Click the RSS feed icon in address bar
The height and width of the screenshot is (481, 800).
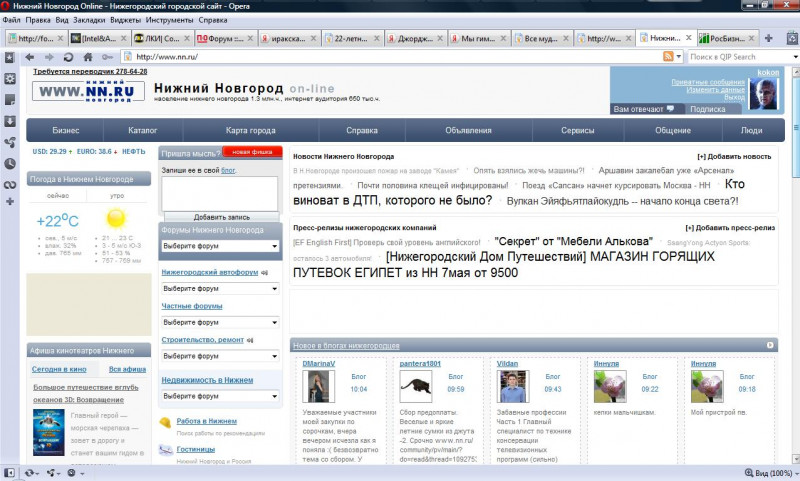(x=666, y=57)
